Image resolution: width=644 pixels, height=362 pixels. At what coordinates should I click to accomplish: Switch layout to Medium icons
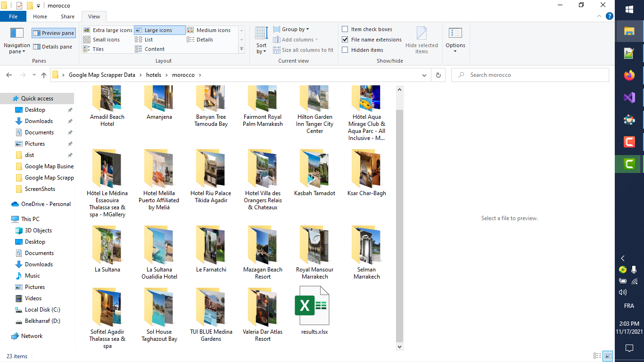click(x=209, y=30)
